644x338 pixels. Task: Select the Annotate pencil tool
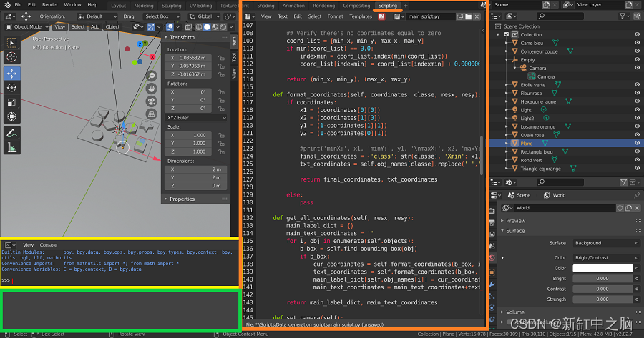(12, 134)
